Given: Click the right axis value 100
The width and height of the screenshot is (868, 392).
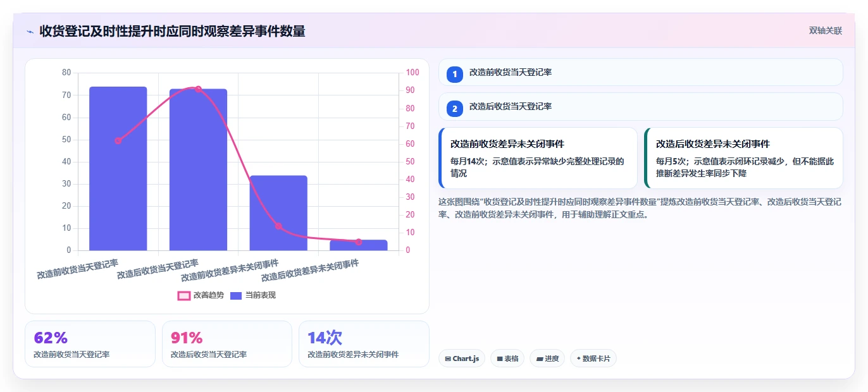Looking at the screenshot, I should pos(412,73).
